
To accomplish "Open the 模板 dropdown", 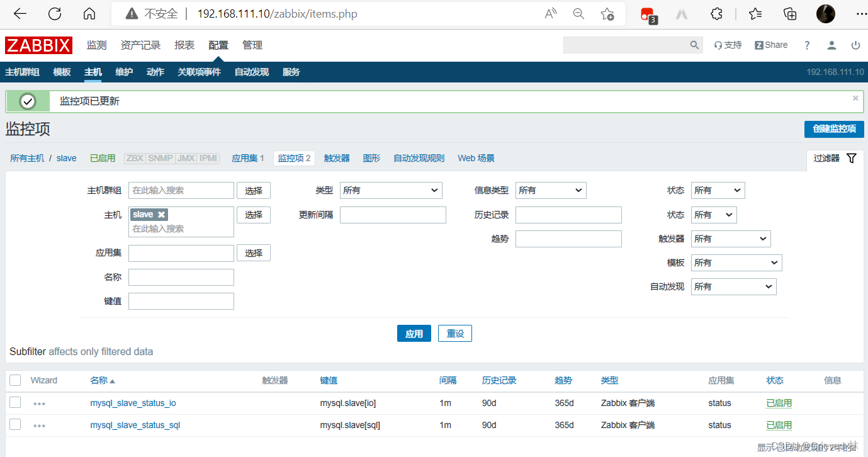I will (x=736, y=262).
